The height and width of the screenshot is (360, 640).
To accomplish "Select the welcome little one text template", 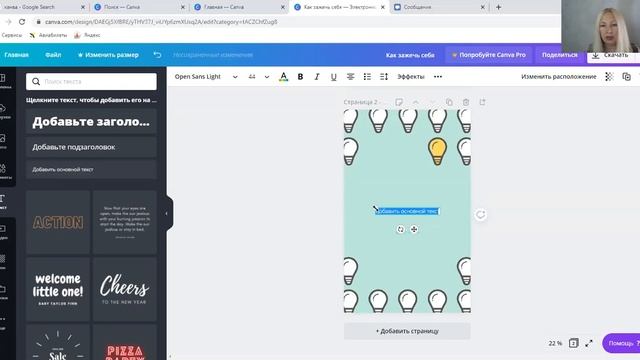I will pyautogui.click(x=58, y=290).
